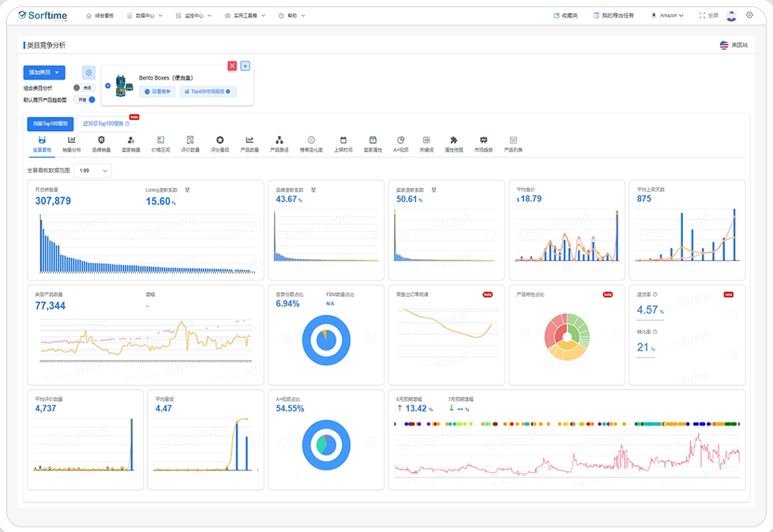Click the history clock icon button
The image size is (773, 532).
88,73
